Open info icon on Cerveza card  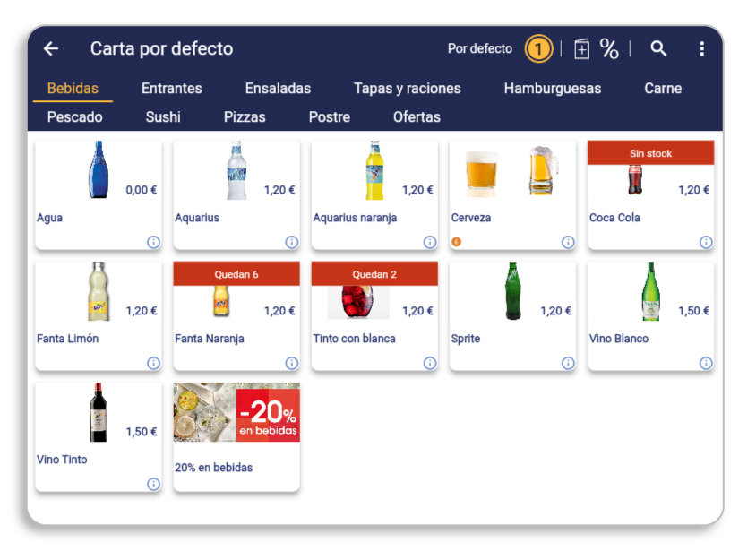point(568,242)
